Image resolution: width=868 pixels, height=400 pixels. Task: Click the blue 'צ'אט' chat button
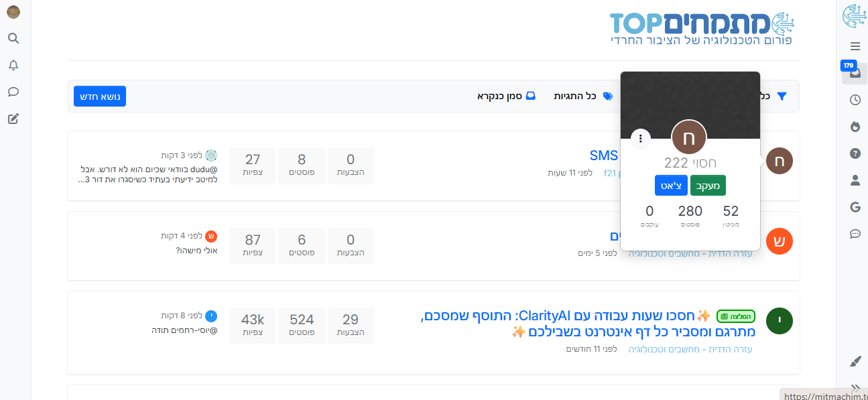pos(671,185)
